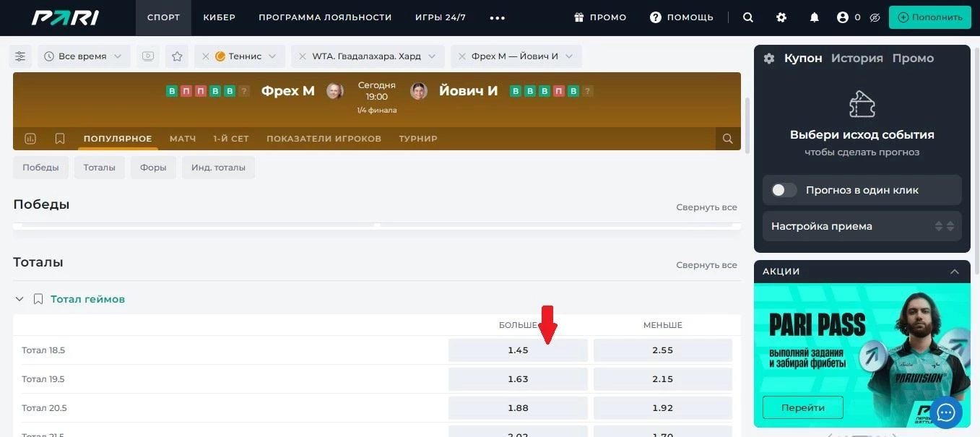Collapse the АКЦИИ panel
The width and height of the screenshot is (980, 437).
pos(955,272)
